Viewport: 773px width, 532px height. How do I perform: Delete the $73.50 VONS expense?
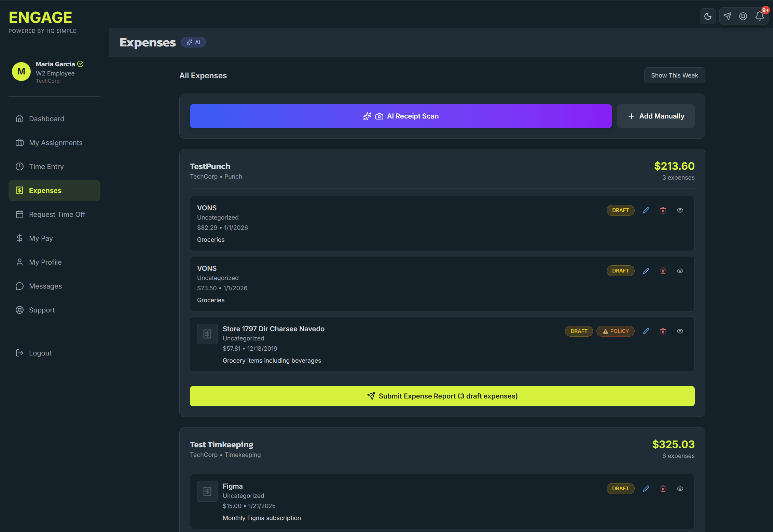pyautogui.click(x=663, y=271)
